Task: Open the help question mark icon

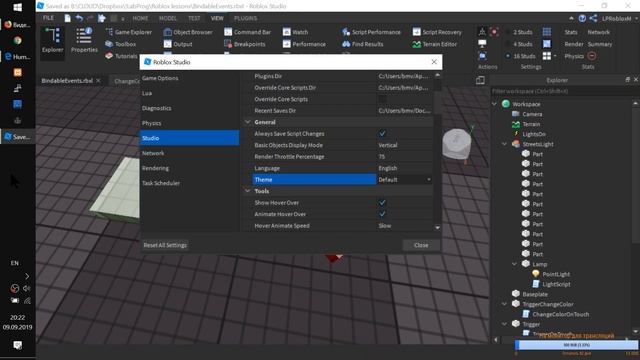Action: click(x=582, y=18)
